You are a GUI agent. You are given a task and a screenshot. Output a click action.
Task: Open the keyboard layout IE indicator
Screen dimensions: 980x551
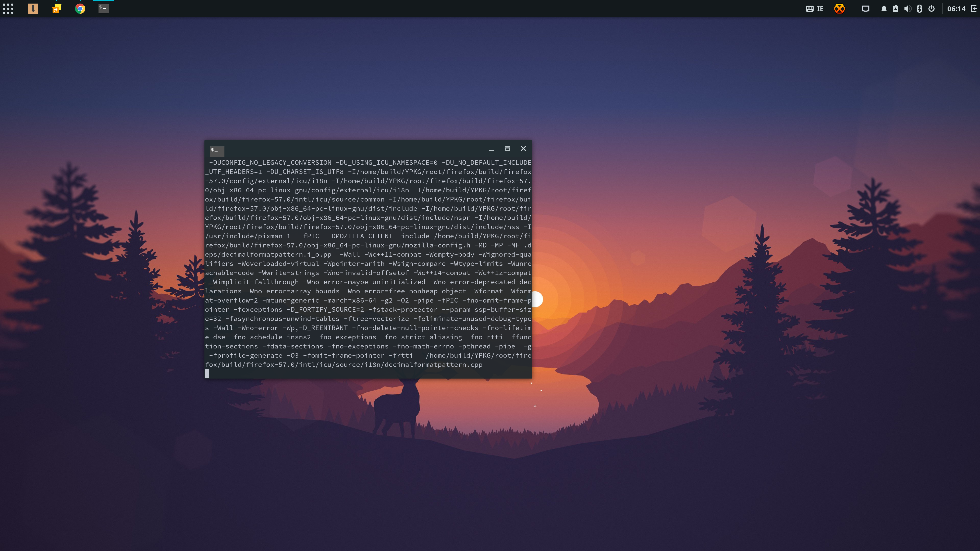click(815, 9)
